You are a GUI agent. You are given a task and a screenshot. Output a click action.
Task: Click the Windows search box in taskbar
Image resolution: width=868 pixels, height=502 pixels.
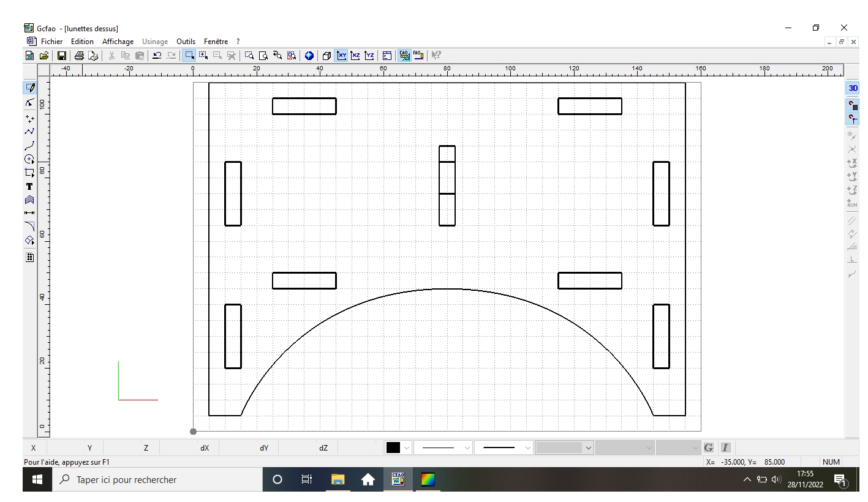(153, 480)
